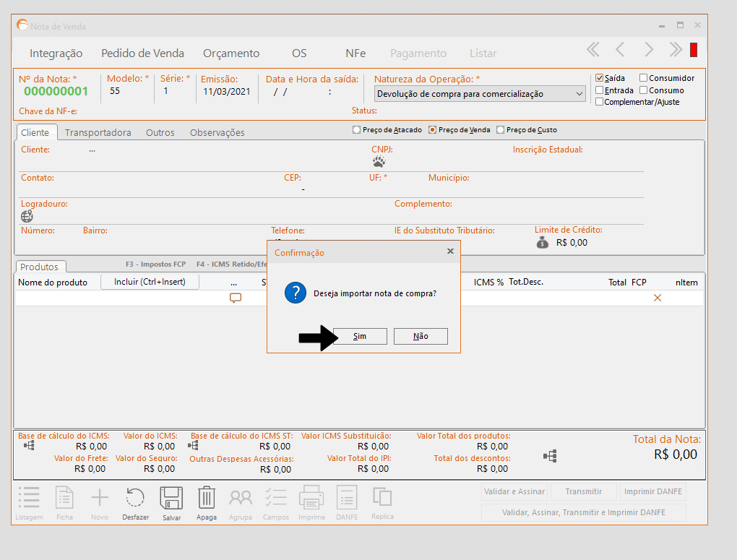Click the Modelo value 55
This screenshot has height=560, width=737.
(x=115, y=91)
